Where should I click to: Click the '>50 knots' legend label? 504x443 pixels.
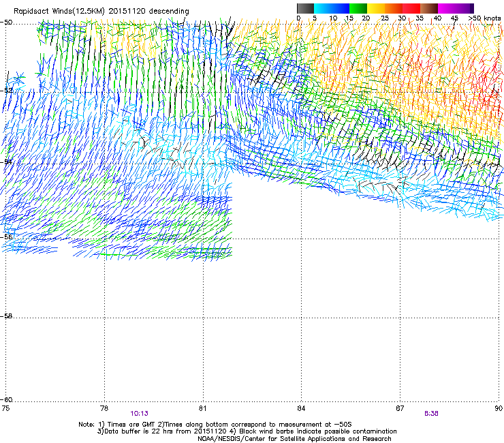[484, 18]
